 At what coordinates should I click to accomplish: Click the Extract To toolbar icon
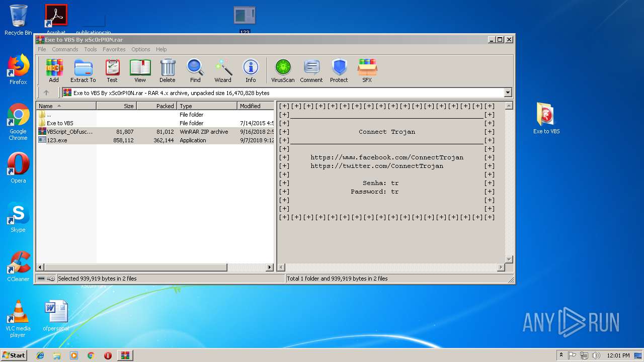point(83,70)
